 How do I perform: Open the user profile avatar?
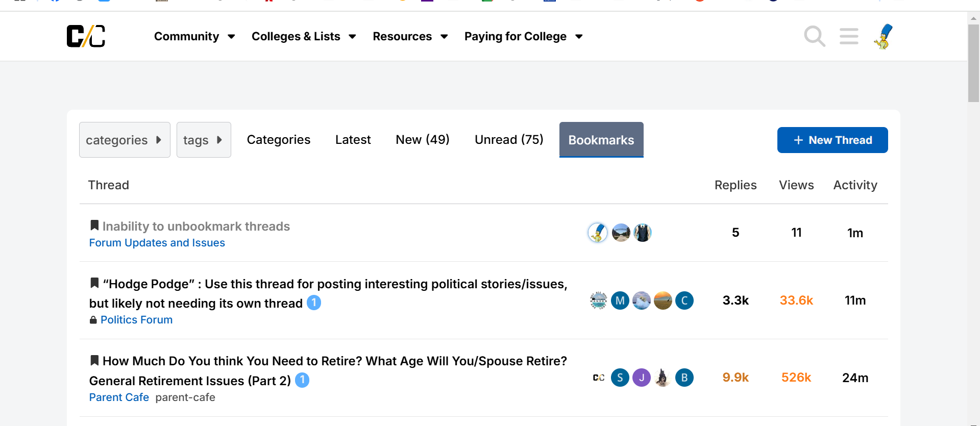[884, 36]
